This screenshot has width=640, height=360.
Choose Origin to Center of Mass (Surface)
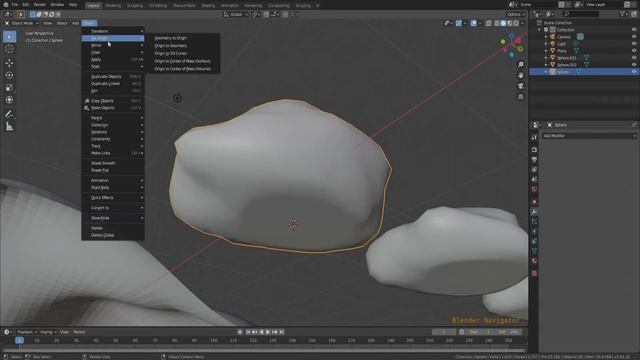[182, 61]
